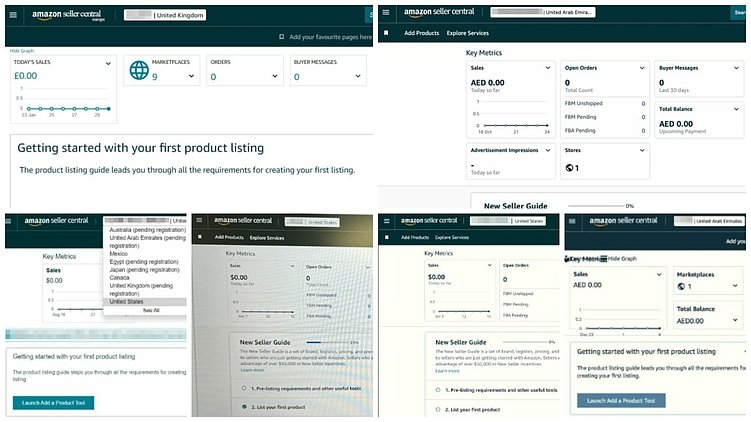This screenshot has height=422, width=751.
Task: Expand Total Balance AED 0.00 chevron
Action: click(736, 109)
